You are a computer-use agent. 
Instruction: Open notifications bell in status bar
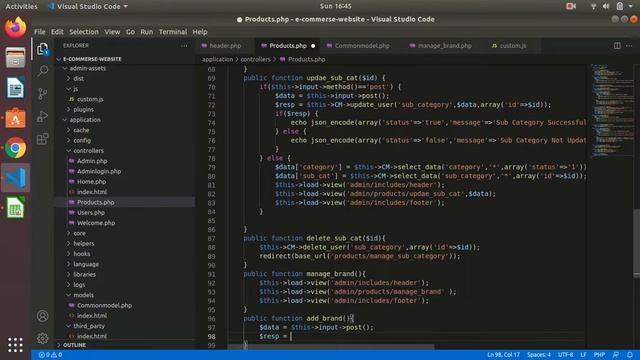(630, 355)
